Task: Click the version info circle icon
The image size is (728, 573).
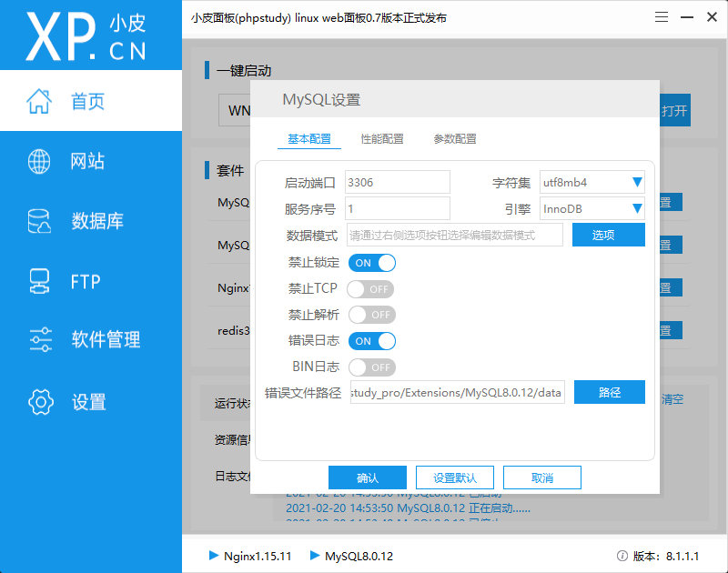Action: (622, 556)
